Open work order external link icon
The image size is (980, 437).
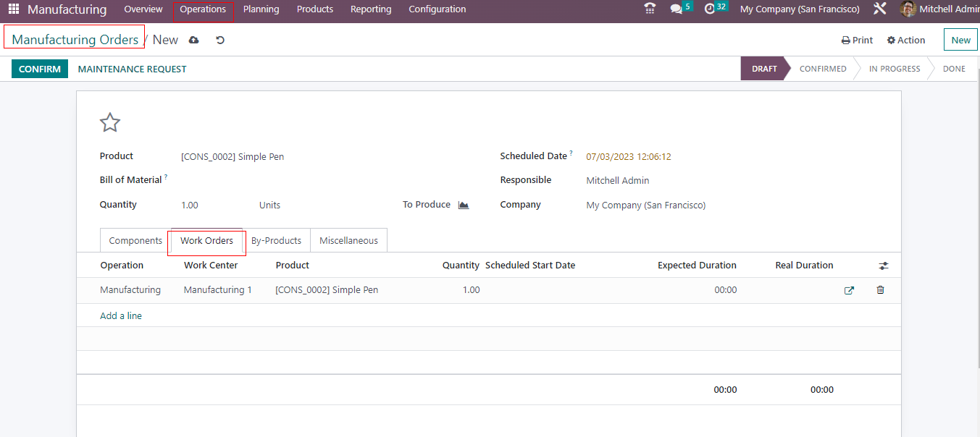point(849,290)
